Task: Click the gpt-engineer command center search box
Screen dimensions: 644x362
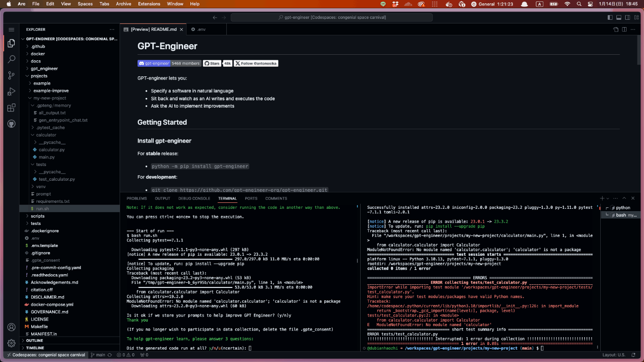Action: (x=332, y=17)
